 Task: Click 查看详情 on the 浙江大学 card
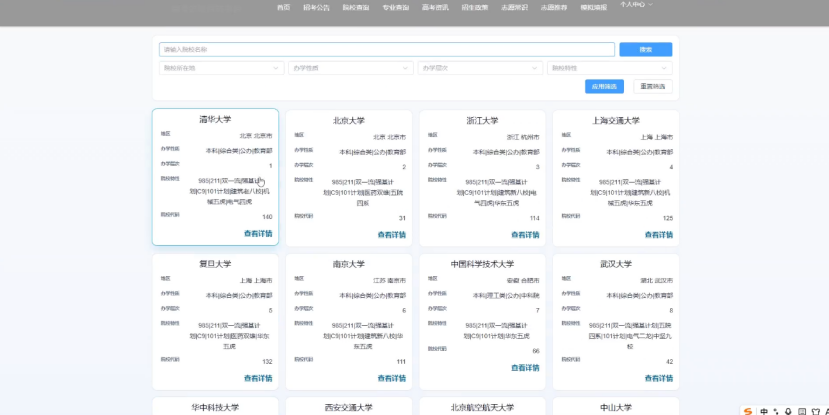pyautogui.click(x=525, y=235)
